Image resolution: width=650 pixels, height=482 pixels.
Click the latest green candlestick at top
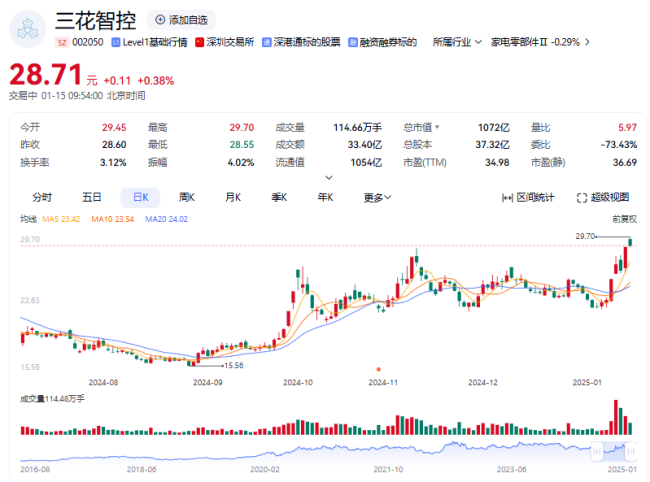(630, 242)
